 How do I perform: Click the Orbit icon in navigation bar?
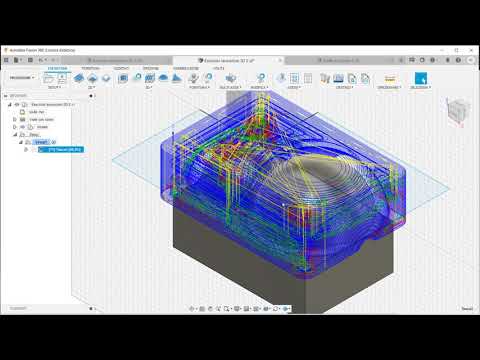tap(192, 309)
